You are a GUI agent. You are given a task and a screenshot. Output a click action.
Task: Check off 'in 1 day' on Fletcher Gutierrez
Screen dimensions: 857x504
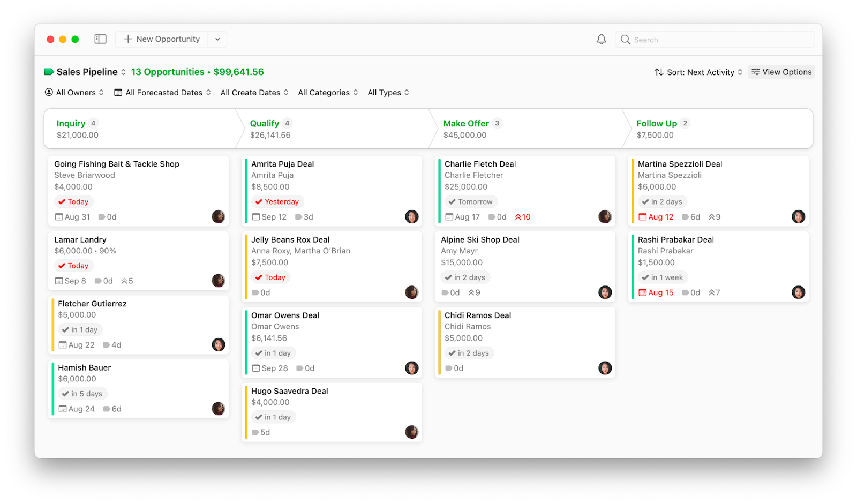65,330
